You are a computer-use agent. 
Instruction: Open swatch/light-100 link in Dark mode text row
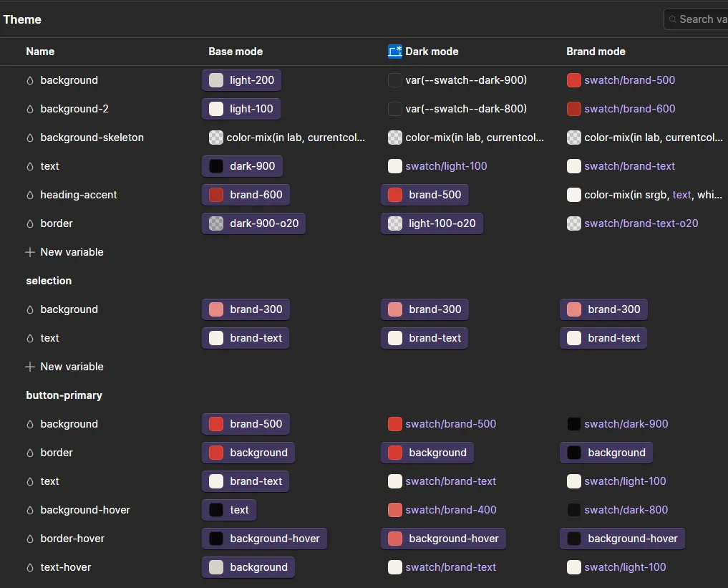click(x=446, y=166)
